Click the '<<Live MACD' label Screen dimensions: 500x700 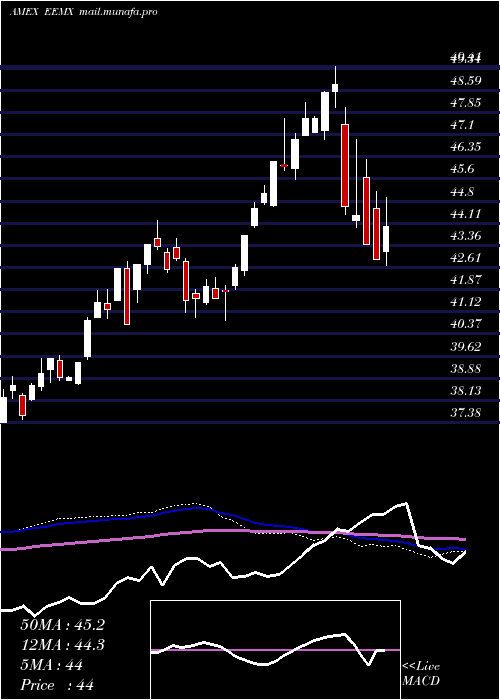[421, 674]
